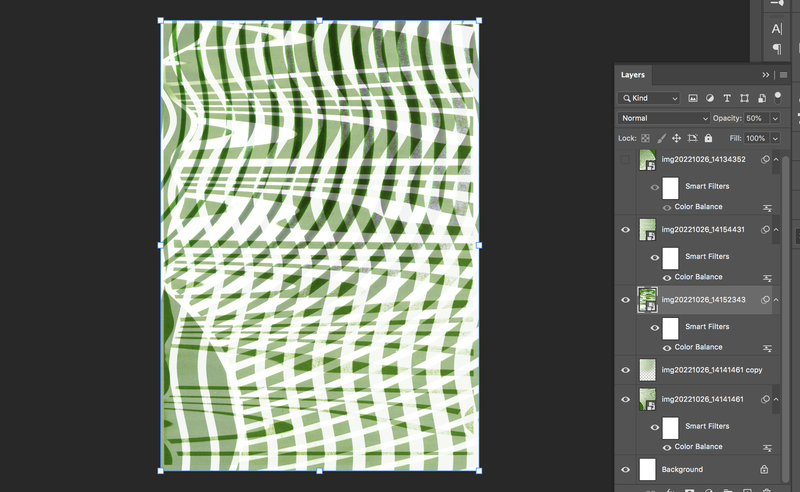Collapse panel with double-arrow icon
Screen dimensions: 800x492
point(766,75)
